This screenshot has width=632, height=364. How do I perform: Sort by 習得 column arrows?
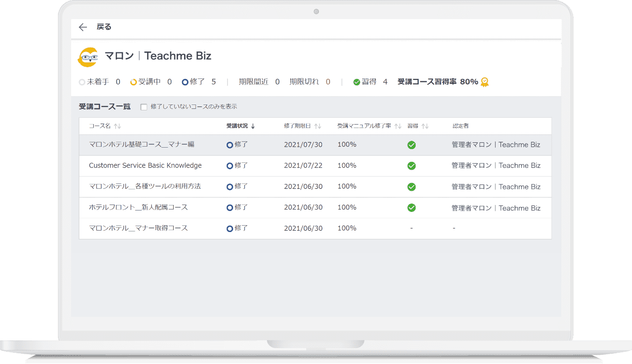click(425, 126)
